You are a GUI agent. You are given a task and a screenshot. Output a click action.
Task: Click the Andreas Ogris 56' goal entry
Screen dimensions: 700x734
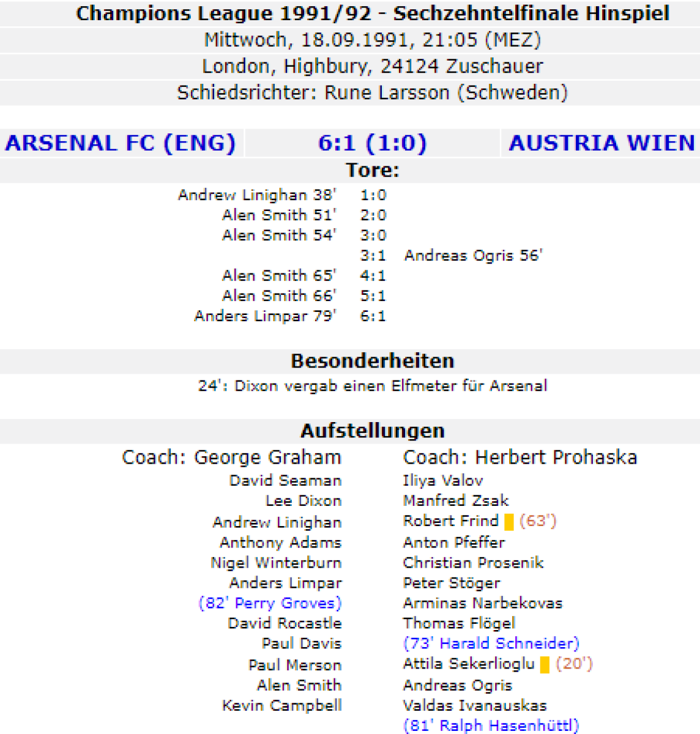473,255
